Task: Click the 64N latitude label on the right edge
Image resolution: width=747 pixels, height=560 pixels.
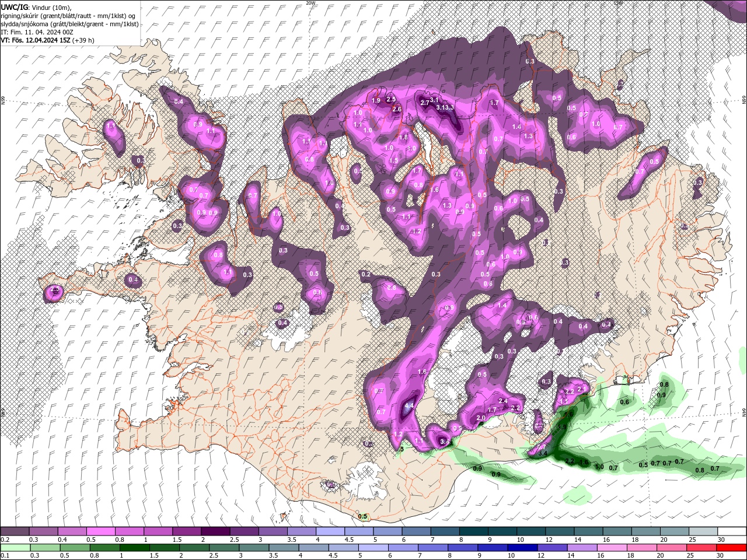Action: pos(744,412)
